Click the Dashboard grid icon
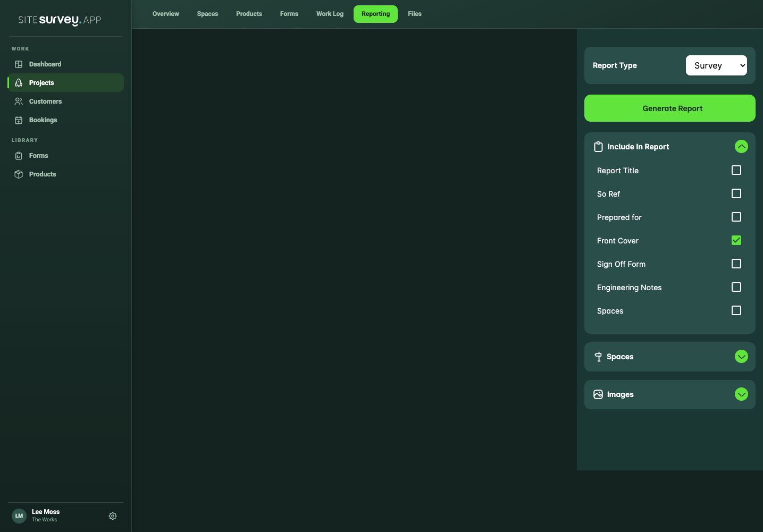The height and width of the screenshot is (532, 763). pos(19,64)
